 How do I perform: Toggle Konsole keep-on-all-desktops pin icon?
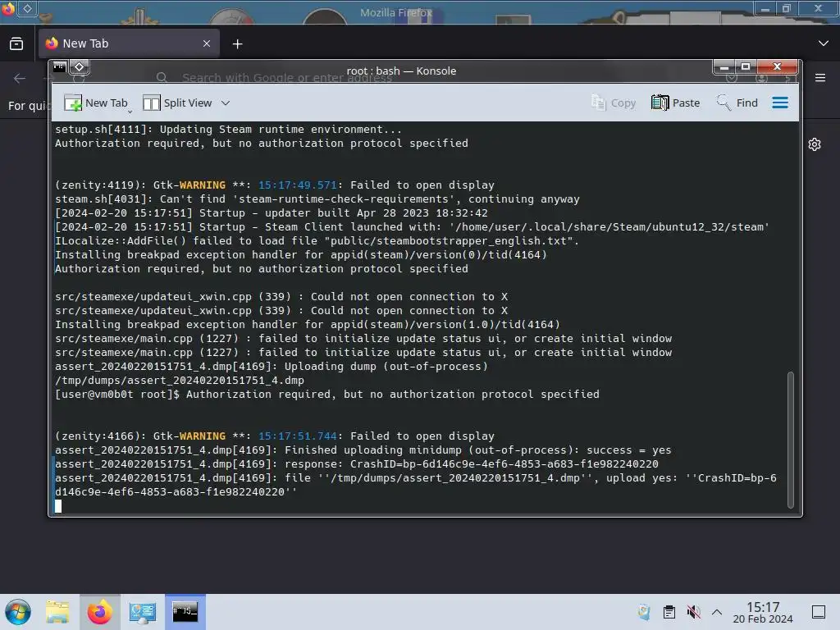point(80,67)
